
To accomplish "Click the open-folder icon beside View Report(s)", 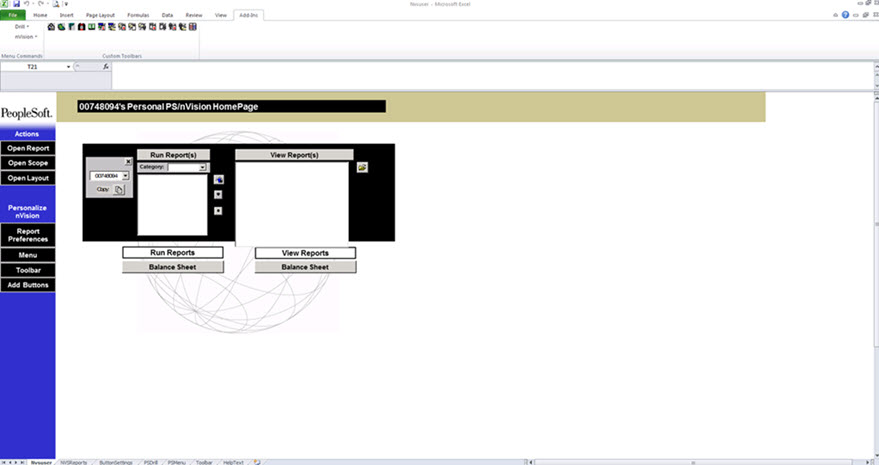I will pos(362,167).
